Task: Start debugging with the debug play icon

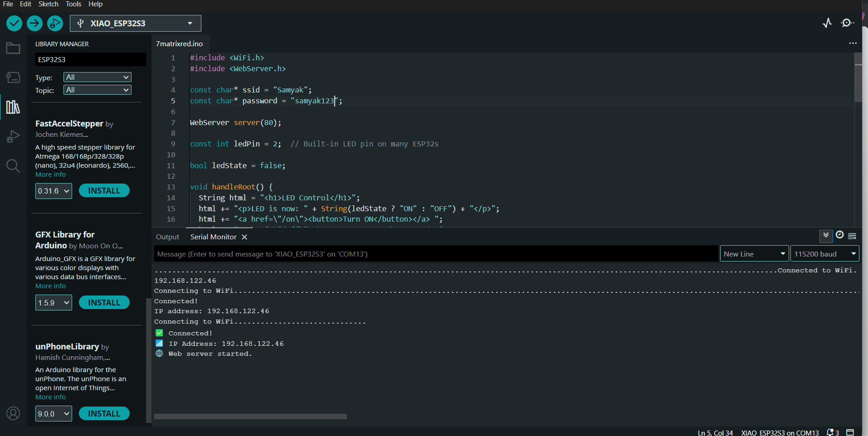Action: point(55,23)
